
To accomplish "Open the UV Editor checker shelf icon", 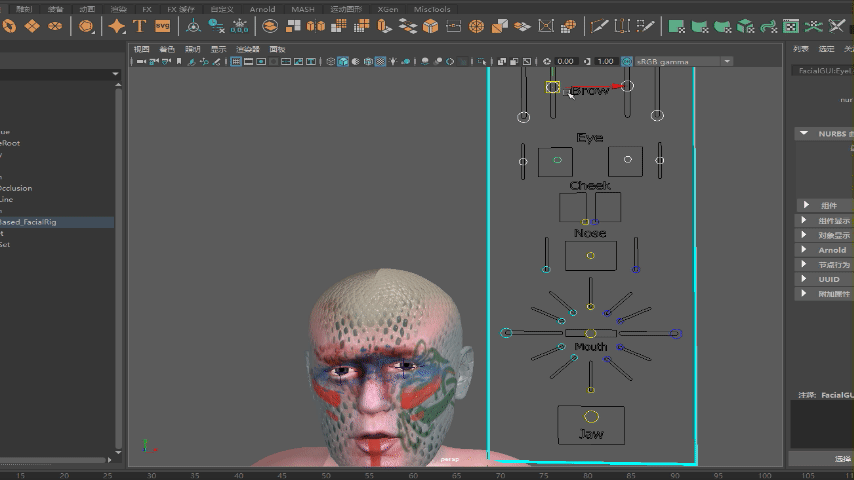I will click(x=791, y=26).
